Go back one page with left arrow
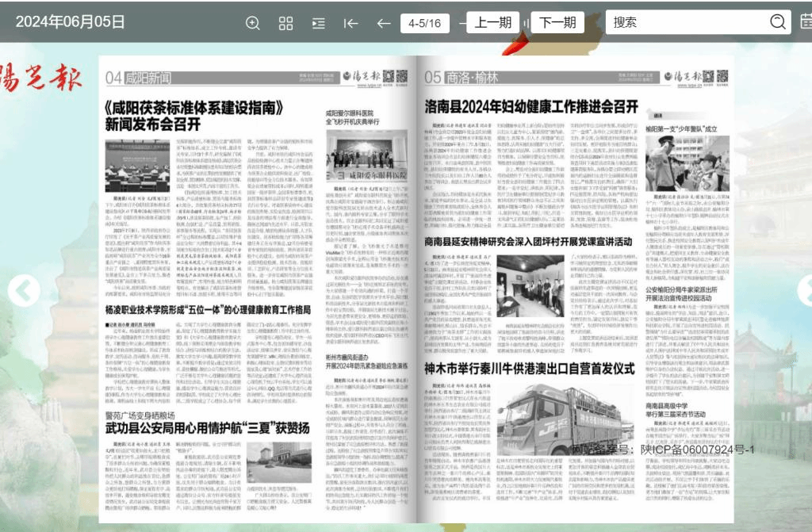Viewport: 812px width, 532px height. point(383,23)
